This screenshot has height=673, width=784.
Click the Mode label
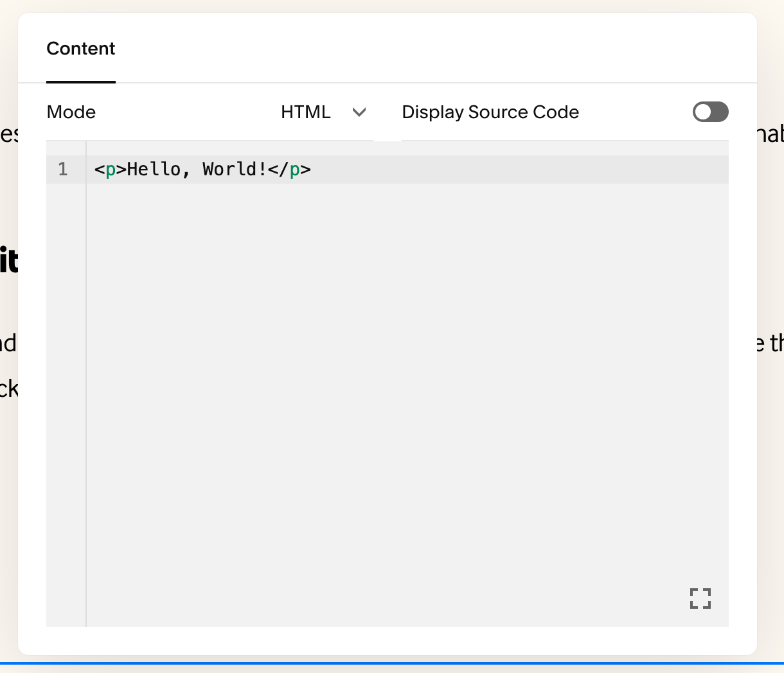point(71,112)
